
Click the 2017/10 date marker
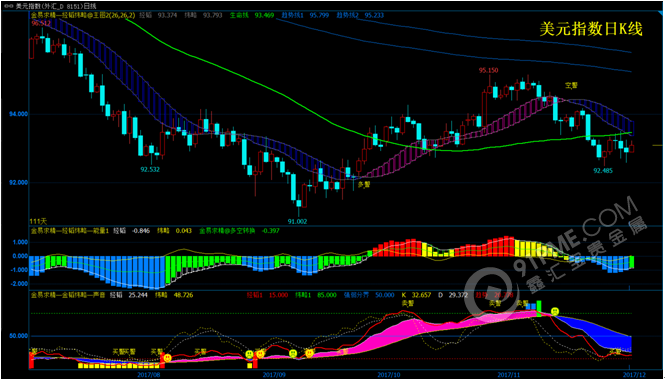point(389,375)
